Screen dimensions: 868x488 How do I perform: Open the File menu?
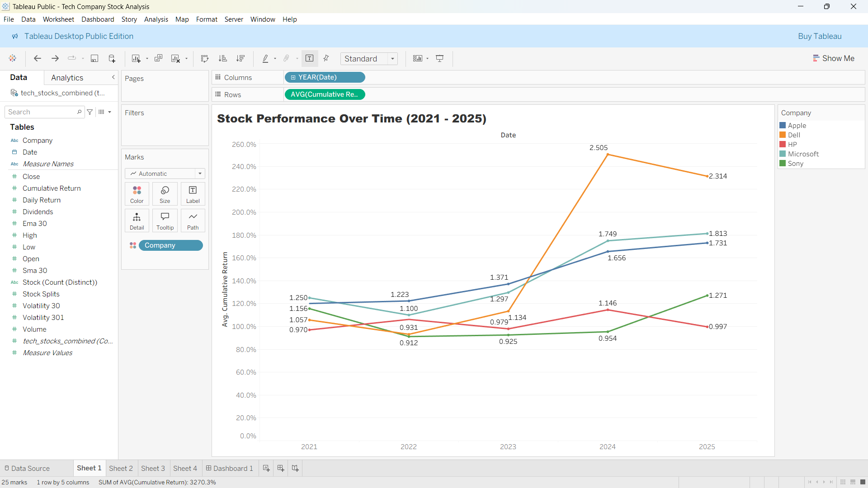[9, 19]
